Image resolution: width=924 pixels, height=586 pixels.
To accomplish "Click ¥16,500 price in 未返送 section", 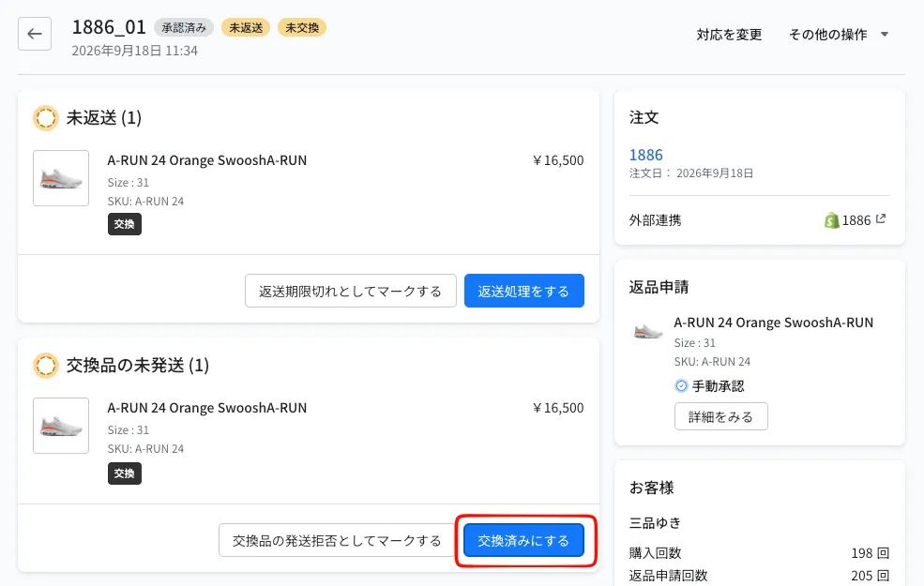I will pyautogui.click(x=557, y=160).
